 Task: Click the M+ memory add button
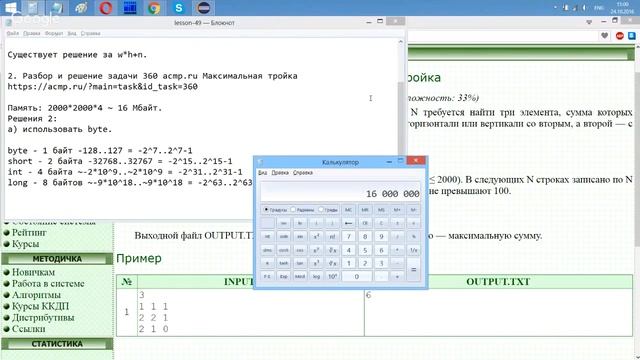(x=397, y=210)
